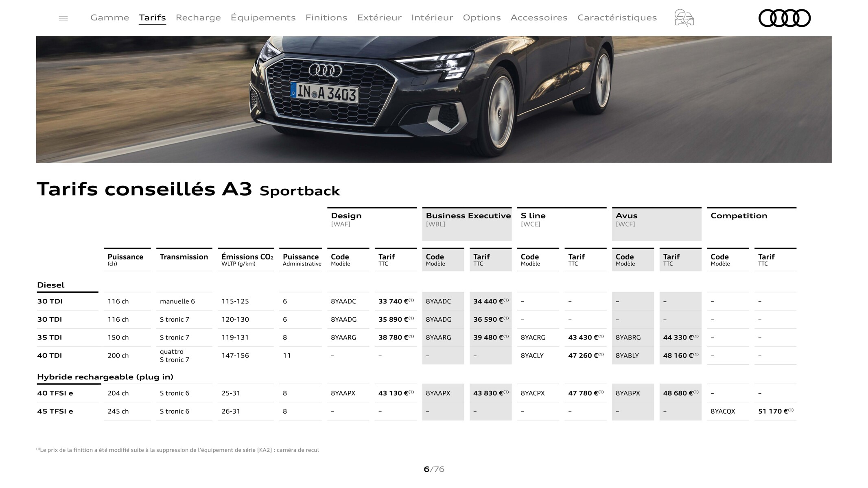Click the 43 430 € S line price
Viewport: 868px width, 488px height.
tap(586, 337)
